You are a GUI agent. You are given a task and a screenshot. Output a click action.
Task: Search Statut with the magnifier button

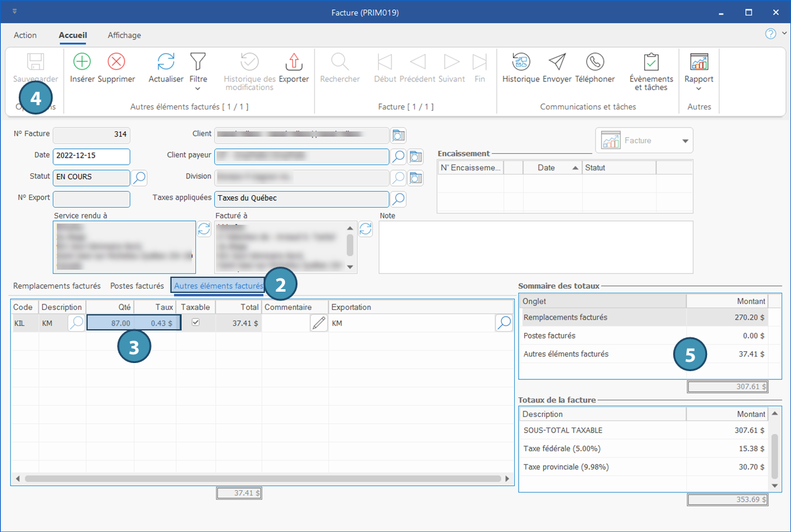pos(139,178)
